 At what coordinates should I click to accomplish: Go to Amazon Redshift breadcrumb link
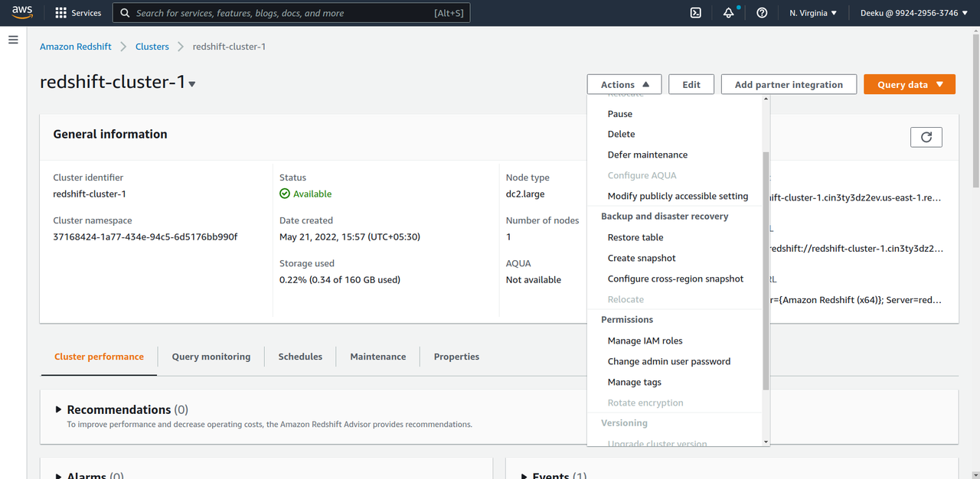[76, 47]
